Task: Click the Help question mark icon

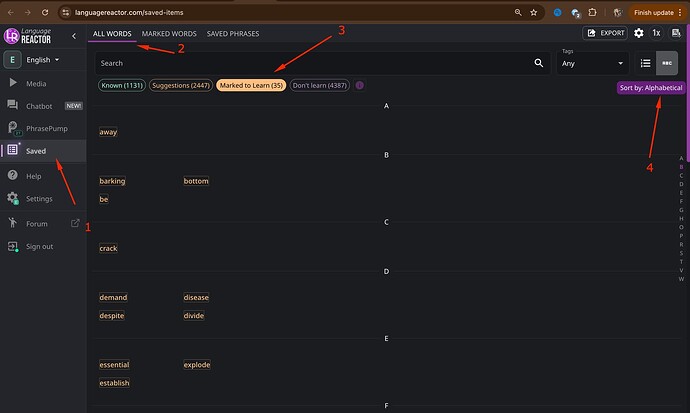Action: (x=13, y=175)
